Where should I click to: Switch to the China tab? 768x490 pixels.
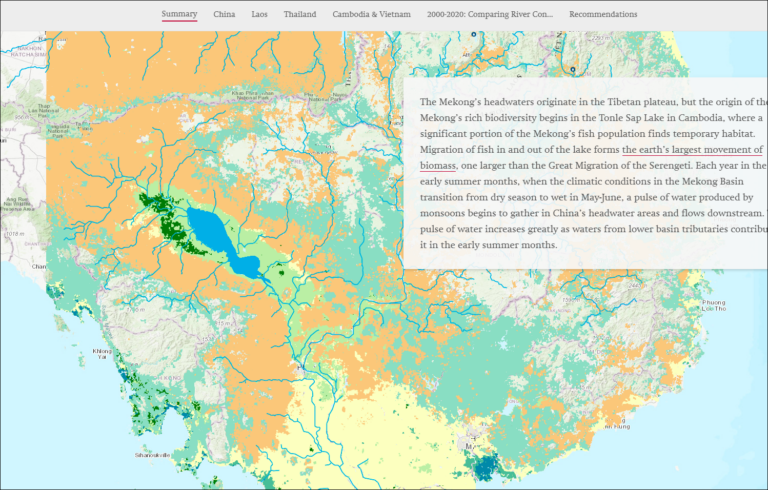(x=224, y=14)
